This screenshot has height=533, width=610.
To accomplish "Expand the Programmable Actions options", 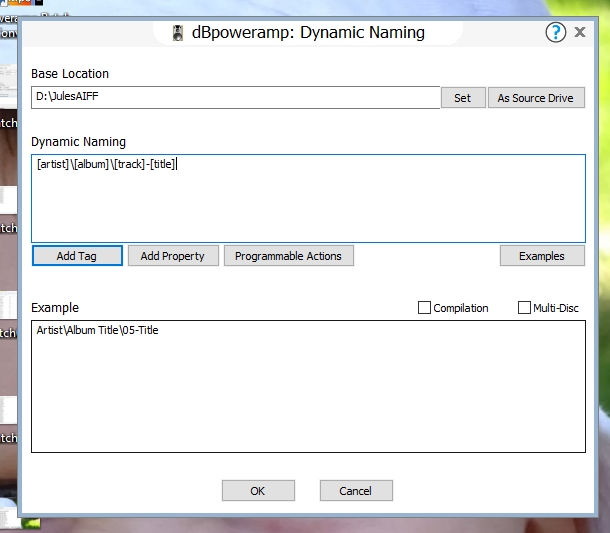I will (288, 256).
